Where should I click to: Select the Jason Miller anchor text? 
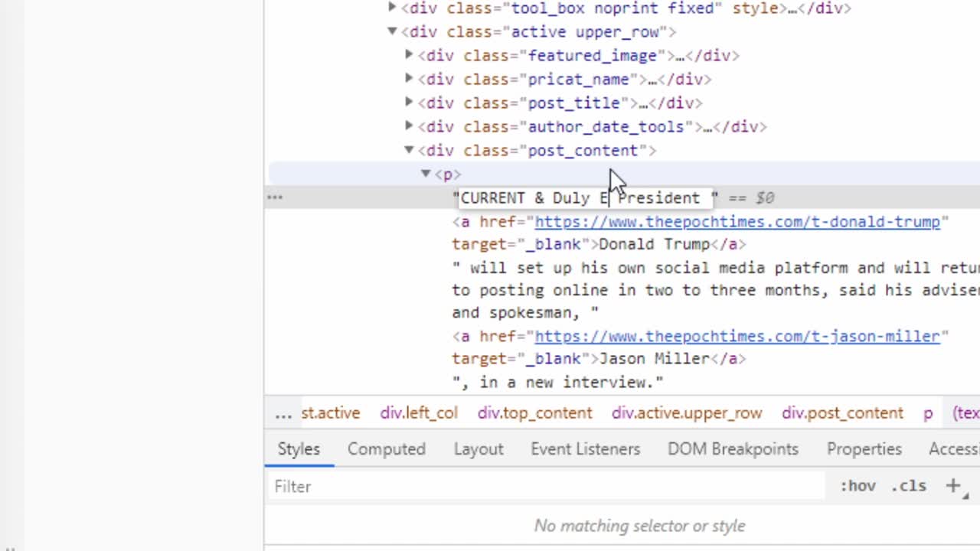(x=655, y=359)
